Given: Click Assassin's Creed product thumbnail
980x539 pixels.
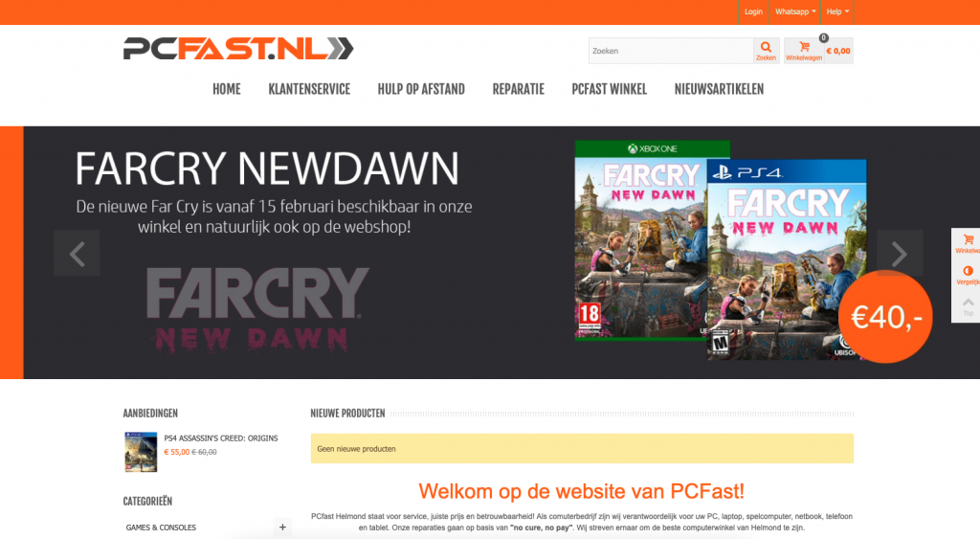Looking at the screenshot, I should [141, 452].
